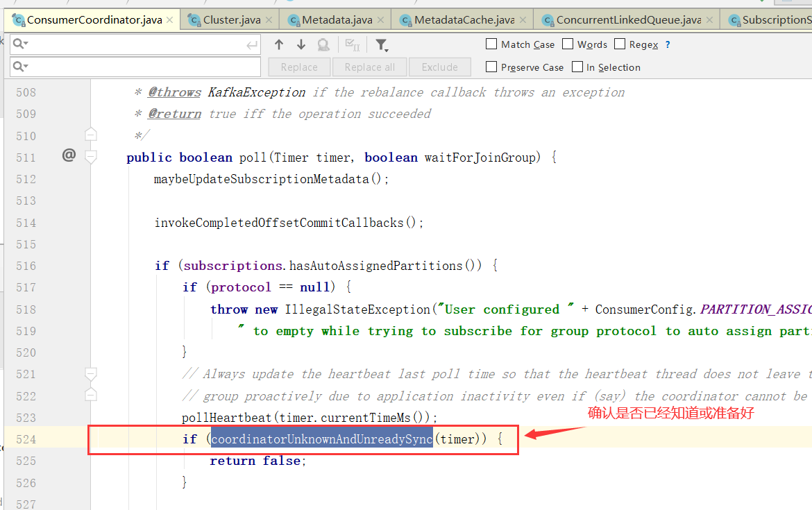Screen dimensions: 812x510
Task: Open replace history dropdown in the replace field
Action: coord(20,67)
